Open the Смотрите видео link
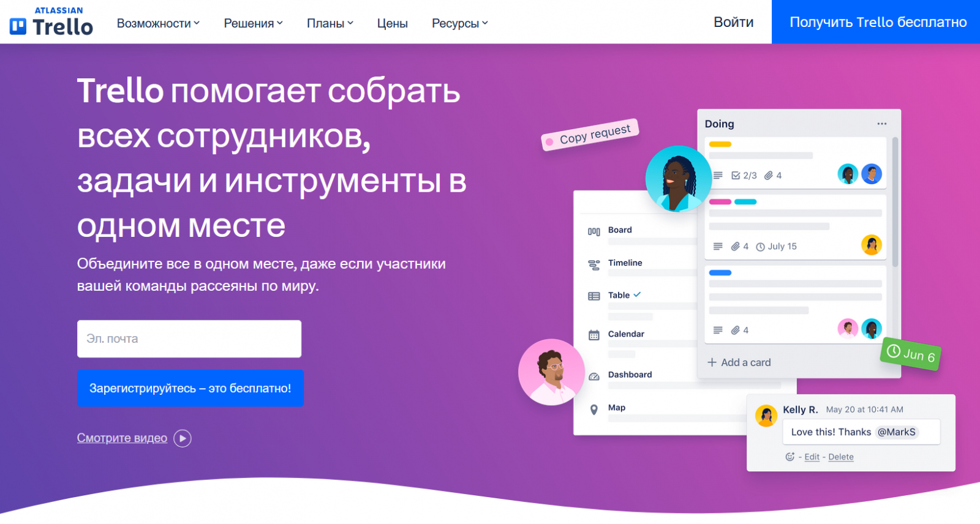The height and width of the screenshot is (524, 980). [x=122, y=438]
